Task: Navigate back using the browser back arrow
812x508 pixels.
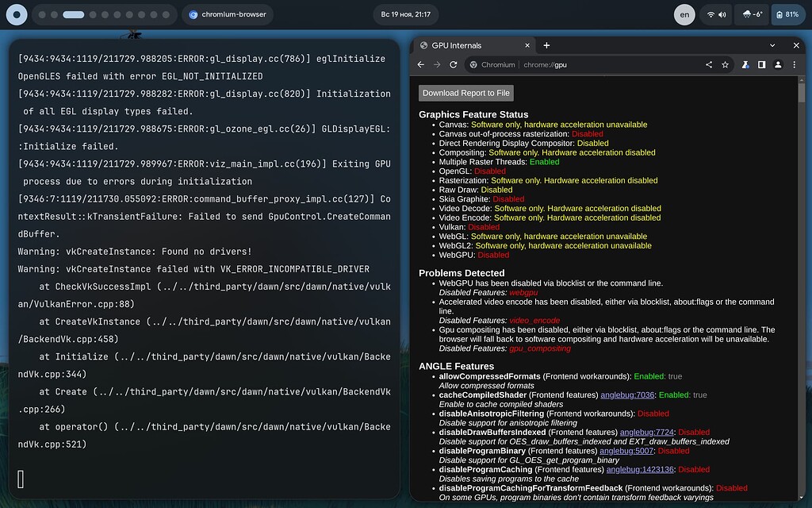Action: coord(420,64)
